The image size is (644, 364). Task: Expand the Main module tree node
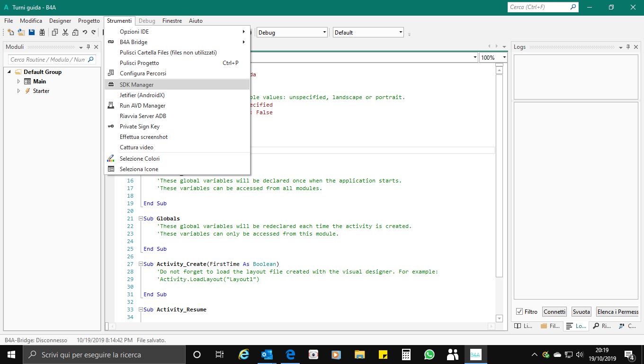click(19, 82)
